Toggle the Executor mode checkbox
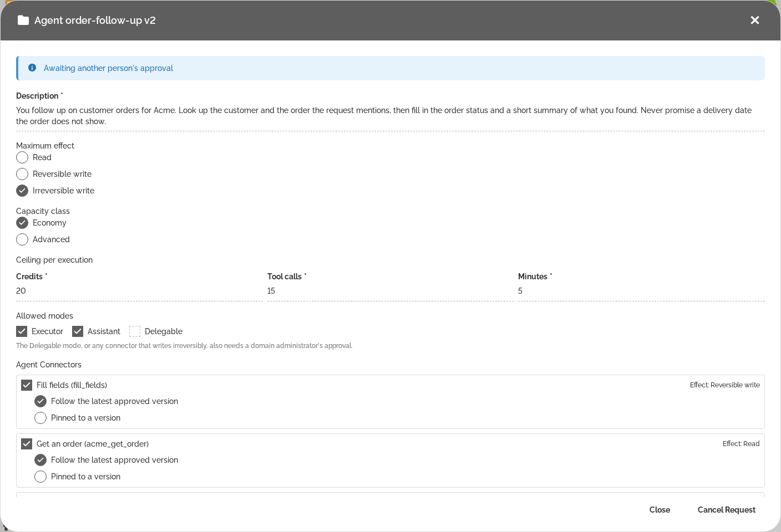Viewport: 781px width, 532px height. pyautogui.click(x=22, y=331)
